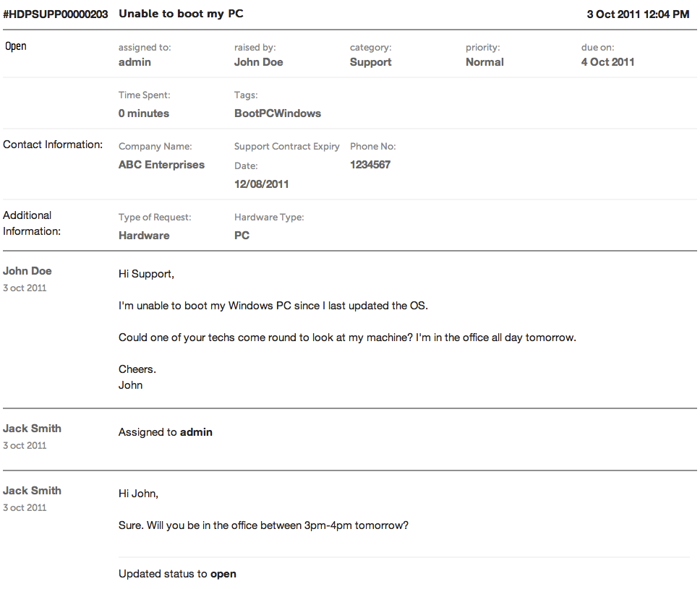Click 'admin' under the assigned to field
Screen dimensions: 700x589
click(x=135, y=62)
